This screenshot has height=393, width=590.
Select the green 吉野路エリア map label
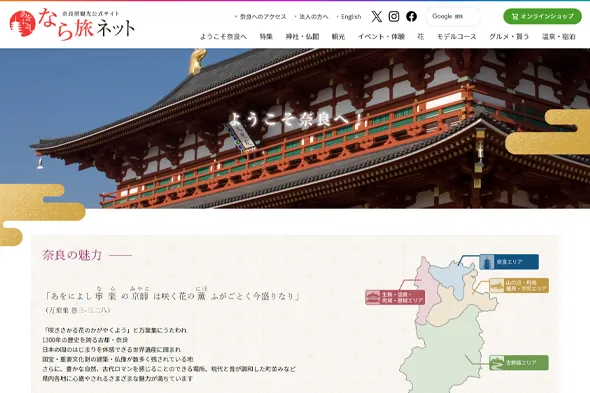519,363
